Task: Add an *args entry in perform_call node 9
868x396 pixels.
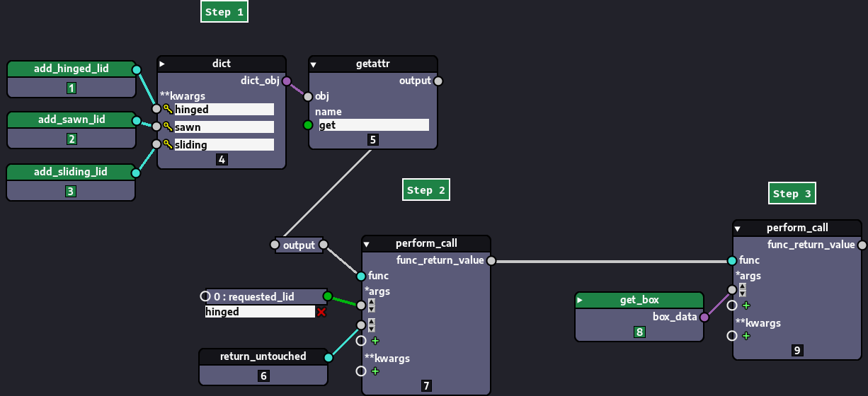Action: click(746, 305)
